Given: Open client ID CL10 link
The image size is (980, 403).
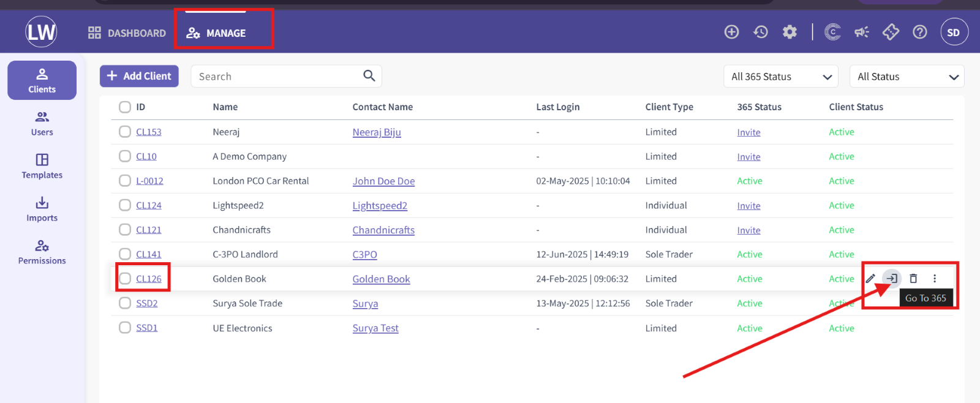Looking at the screenshot, I should (146, 156).
